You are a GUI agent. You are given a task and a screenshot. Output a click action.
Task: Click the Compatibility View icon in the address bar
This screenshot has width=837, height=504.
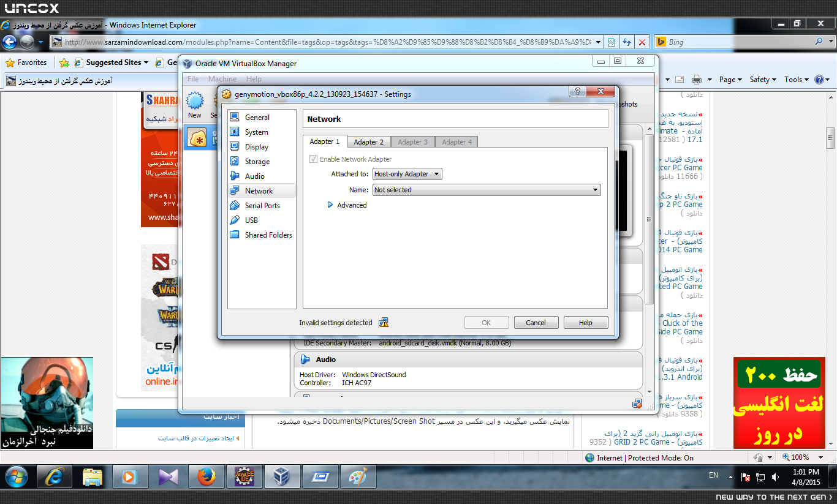pos(611,42)
